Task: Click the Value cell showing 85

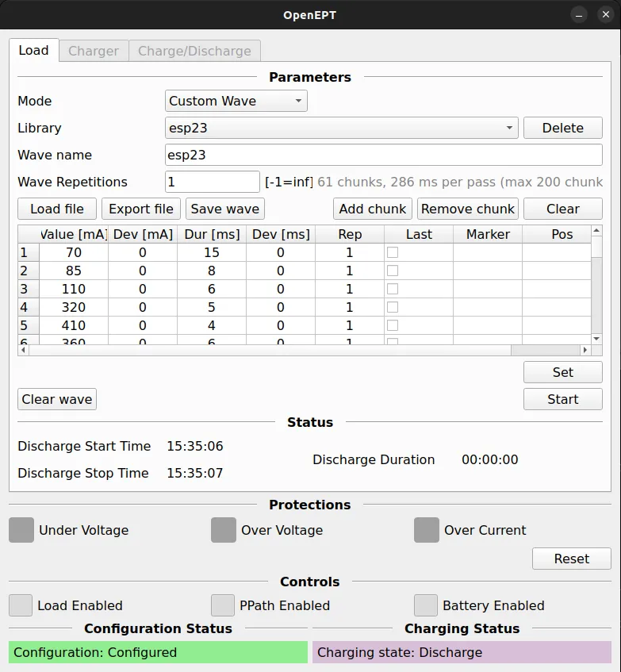Action: click(74, 271)
